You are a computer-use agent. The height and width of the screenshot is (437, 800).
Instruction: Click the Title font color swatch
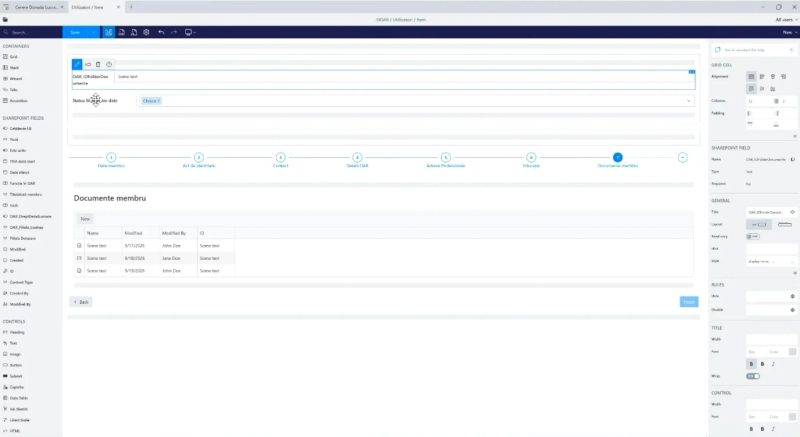point(792,352)
